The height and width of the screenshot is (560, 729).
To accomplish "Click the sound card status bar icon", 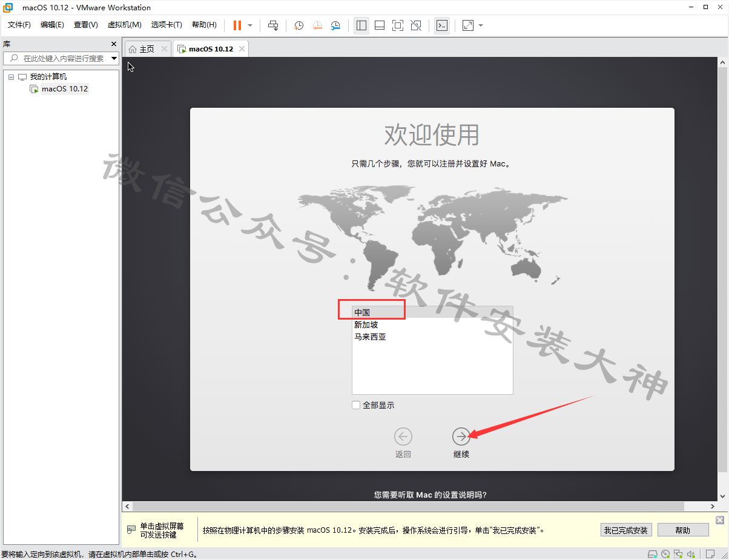I will [x=691, y=554].
